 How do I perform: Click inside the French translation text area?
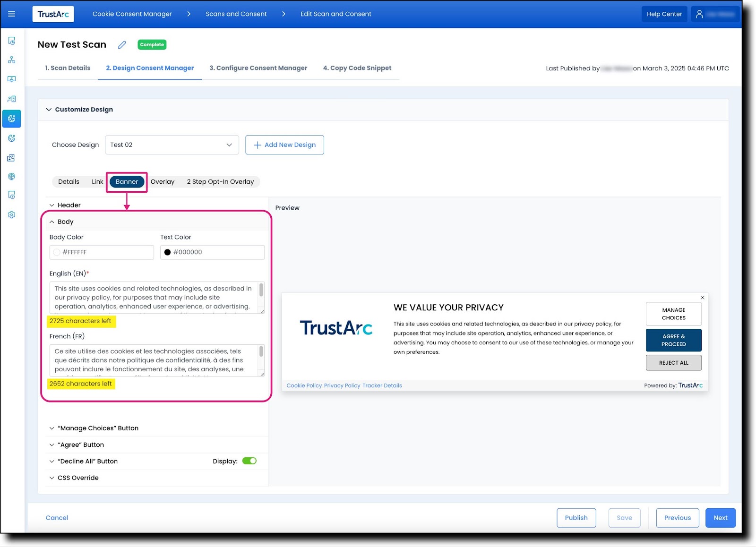tap(156, 360)
